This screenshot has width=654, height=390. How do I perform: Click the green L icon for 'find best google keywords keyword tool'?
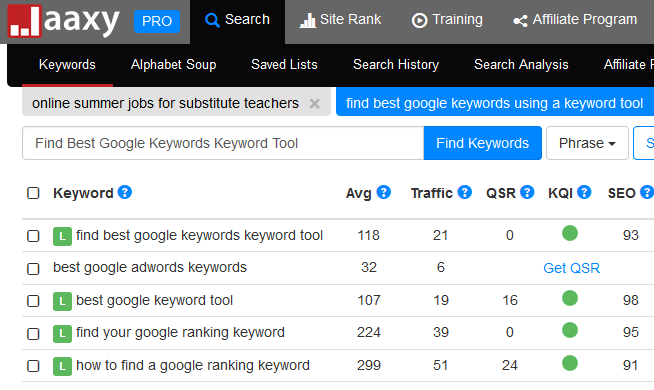pyautogui.click(x=62, y=237)
